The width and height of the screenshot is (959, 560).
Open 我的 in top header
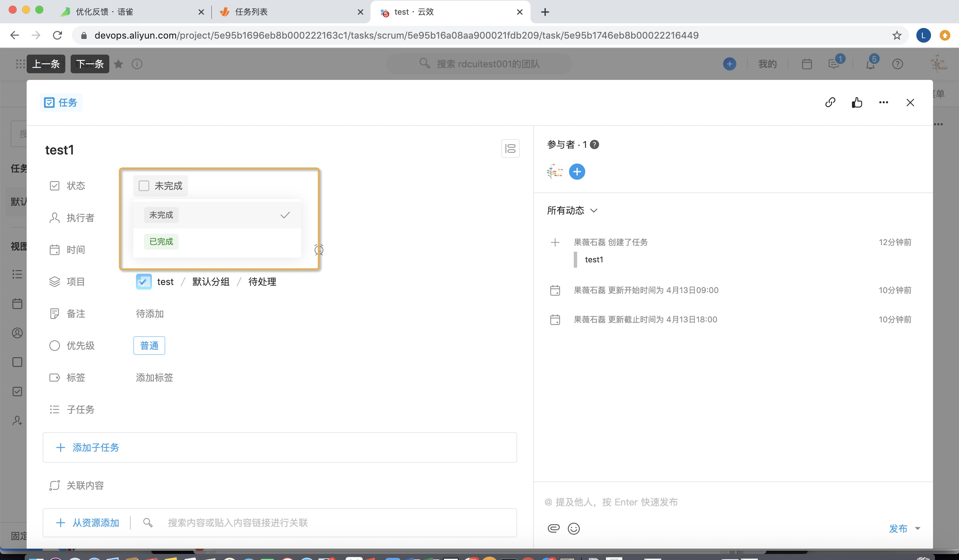click(767, 64)
